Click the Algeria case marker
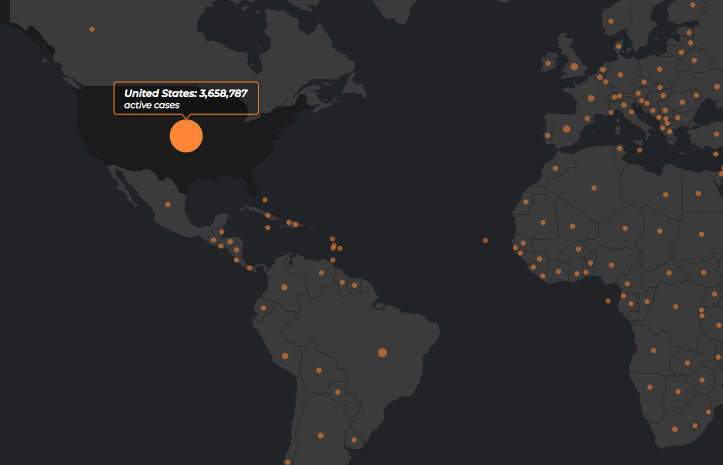This screenshot has height=465, width=723. pyautogui.click(x=594, y=188)
